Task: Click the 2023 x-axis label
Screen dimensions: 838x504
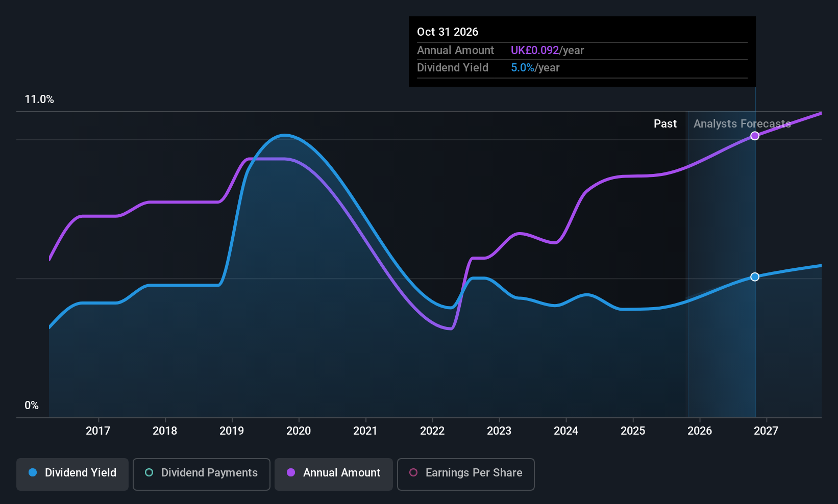Action: pos(499,431)
